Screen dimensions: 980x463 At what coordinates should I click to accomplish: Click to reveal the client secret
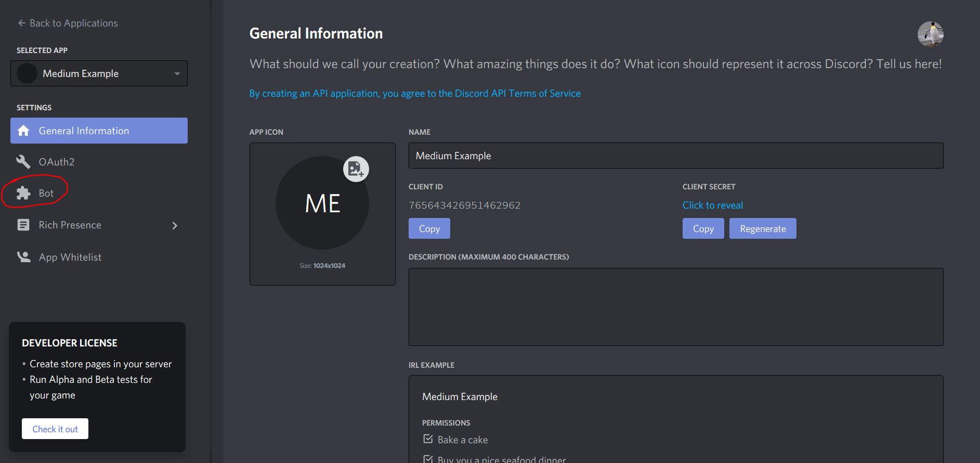[713, 205]
